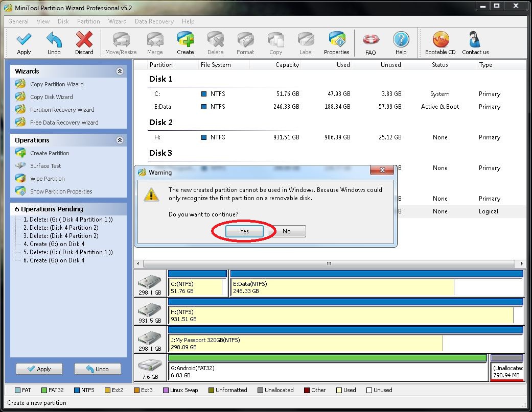Open the Partition menu
The image size is (532, 412).
tap(88, 21)
